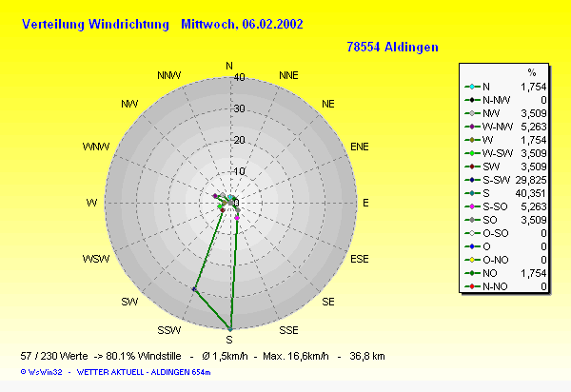This screenshot has width=571, height=392.
Task: Select the N-NO legend marker
Action: tap(473, 285)
